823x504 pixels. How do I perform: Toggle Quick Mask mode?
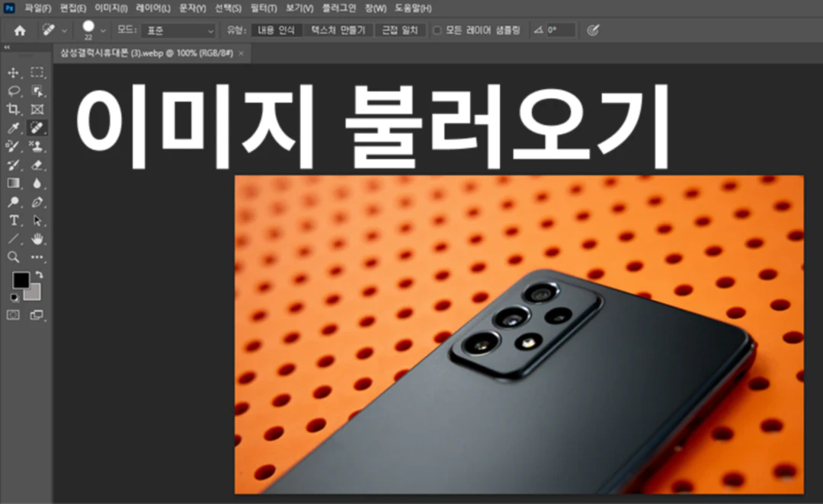point(13,314)
